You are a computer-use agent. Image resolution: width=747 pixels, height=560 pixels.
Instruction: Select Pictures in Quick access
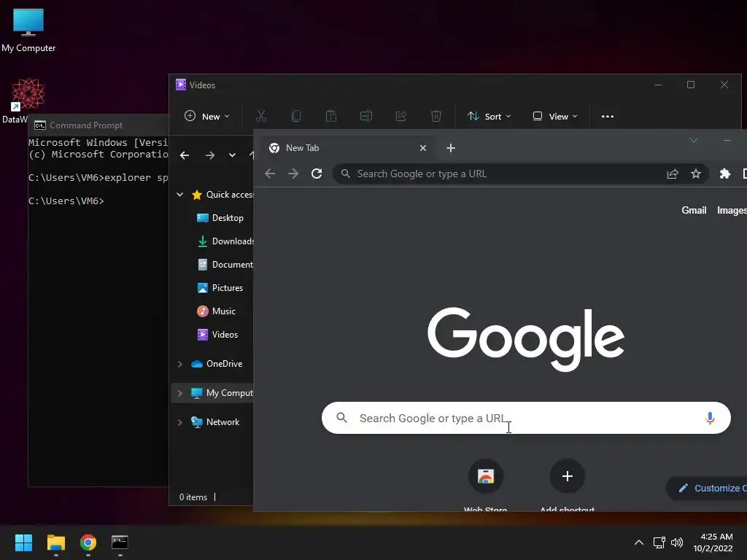[x=220, y=287]
